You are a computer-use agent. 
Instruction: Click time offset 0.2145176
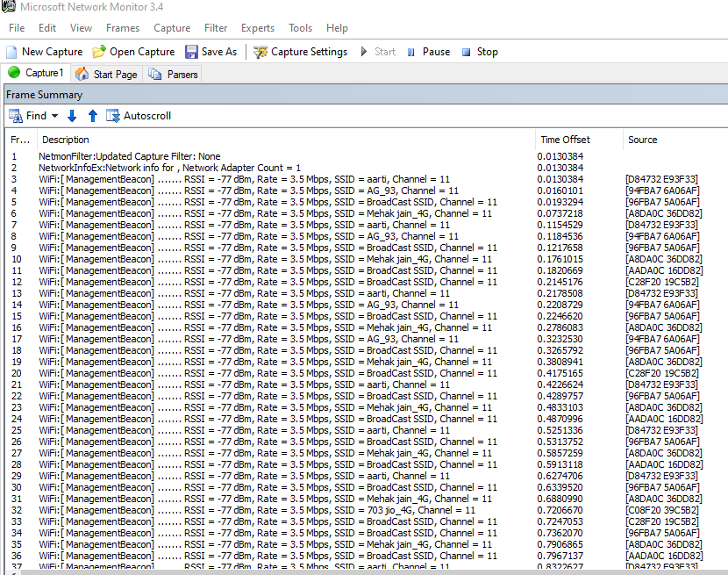(x=560, y=282)
